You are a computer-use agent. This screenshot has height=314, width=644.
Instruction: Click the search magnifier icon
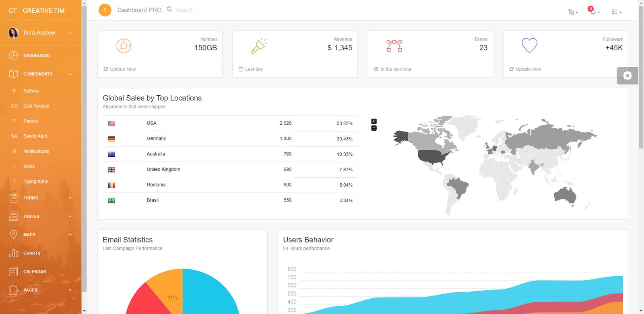(x=169, y=9)
